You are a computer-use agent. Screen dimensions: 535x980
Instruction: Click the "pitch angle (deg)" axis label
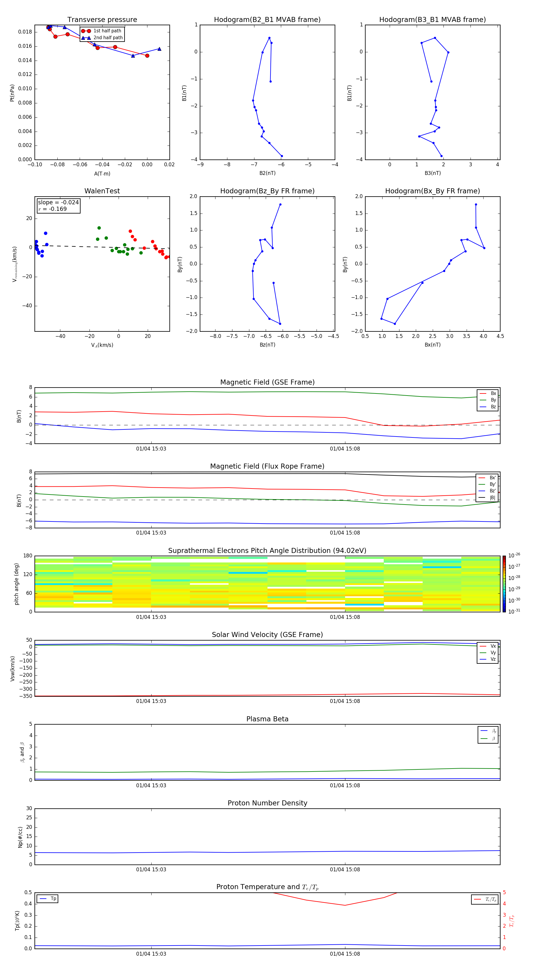tap(16, 584)
